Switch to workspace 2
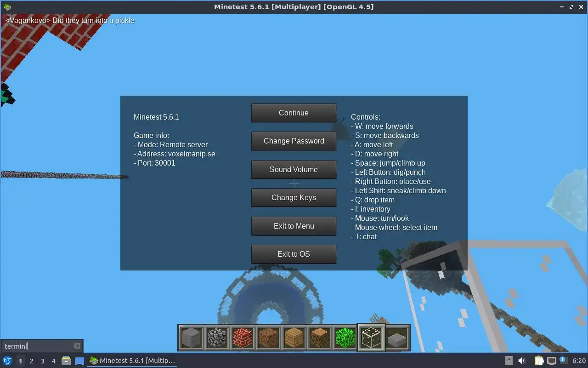 click(x=31, y=361)
